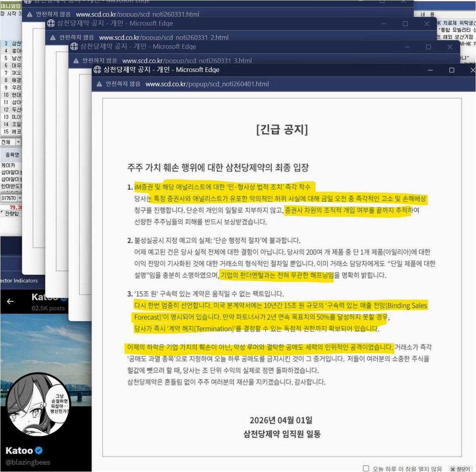The image size is (476, 472).
Task: Click globe icon in scd_noti260401 window title
Action: pyautogui.click(x=97, y=70)
